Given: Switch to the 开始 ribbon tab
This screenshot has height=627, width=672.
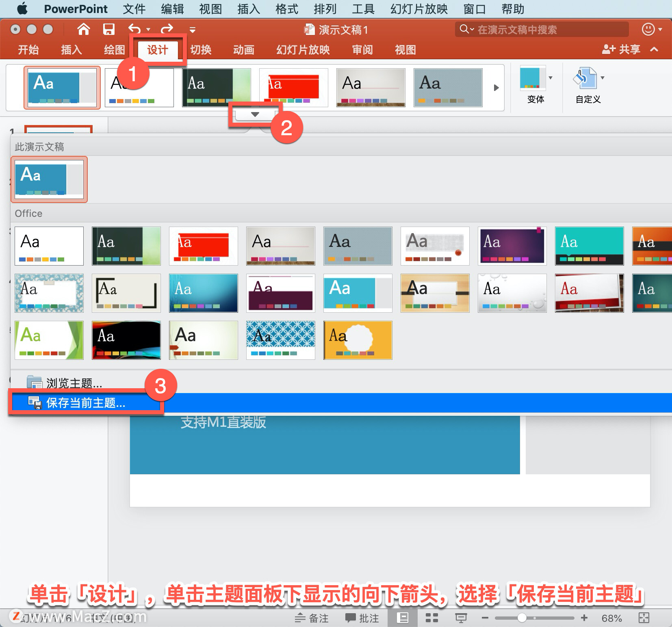Looking at the screenshot, I should [28, 50].
